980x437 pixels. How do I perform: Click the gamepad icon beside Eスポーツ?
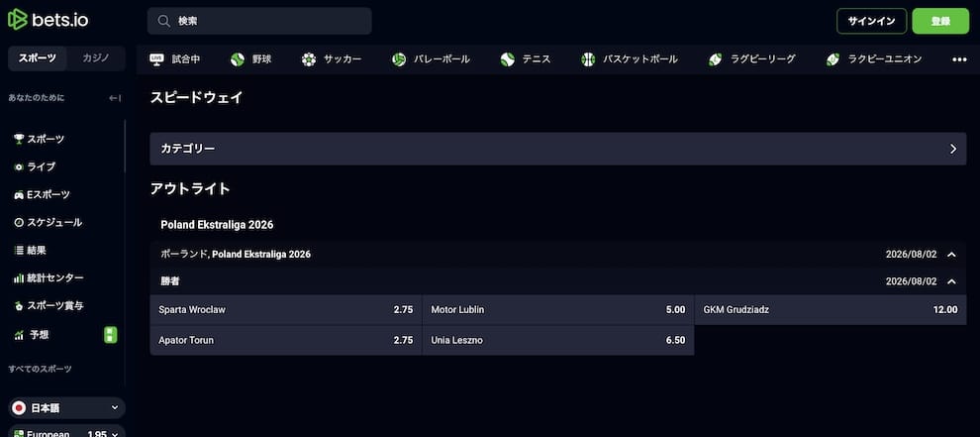pyautogui.click(x=19, y=194)
